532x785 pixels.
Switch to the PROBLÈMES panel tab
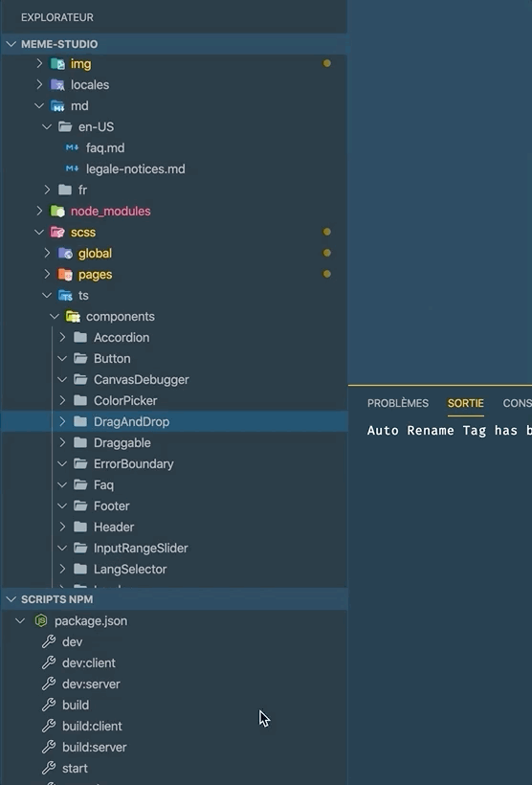pos(398,403)
